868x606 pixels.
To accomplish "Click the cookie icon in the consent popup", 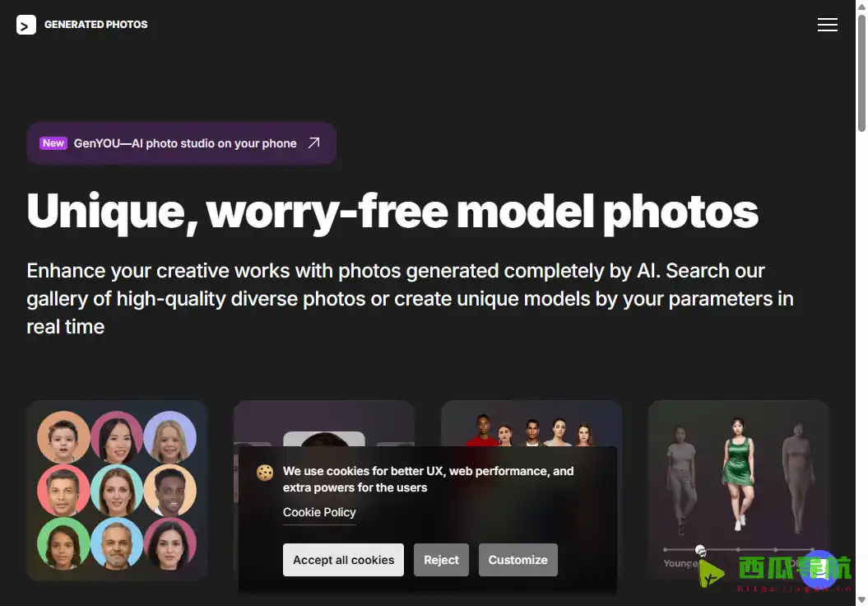I will [265, 473].
